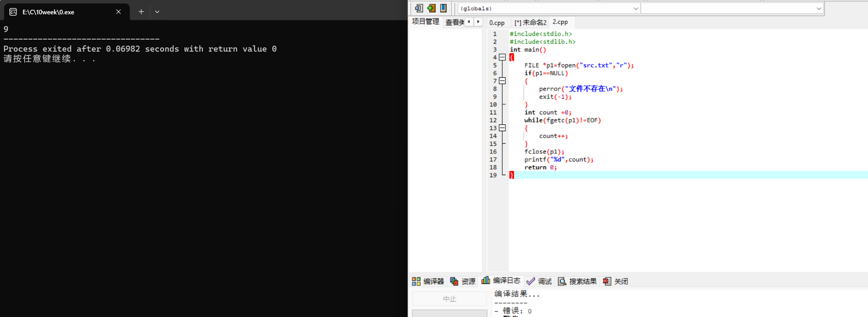Image resolution: width=868 pixels, height=317 pixels.
Task: Click the right arrow of side panel tabs
Action: [478, 22]
